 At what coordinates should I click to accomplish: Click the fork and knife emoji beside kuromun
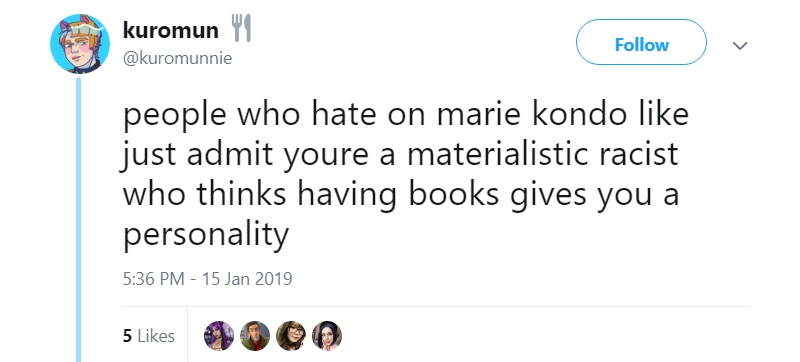[x=241, y=28]
